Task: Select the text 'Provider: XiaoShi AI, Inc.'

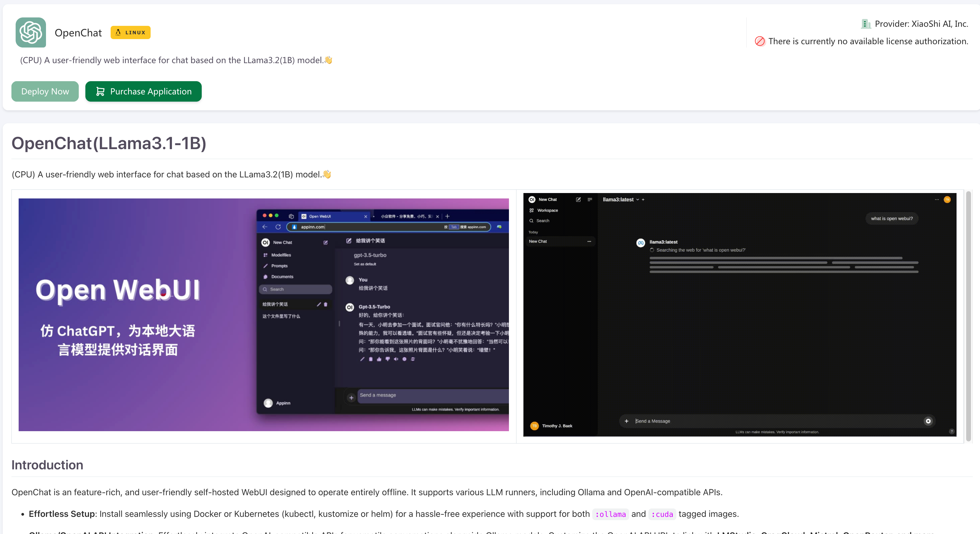Action: tap(921, 24)
